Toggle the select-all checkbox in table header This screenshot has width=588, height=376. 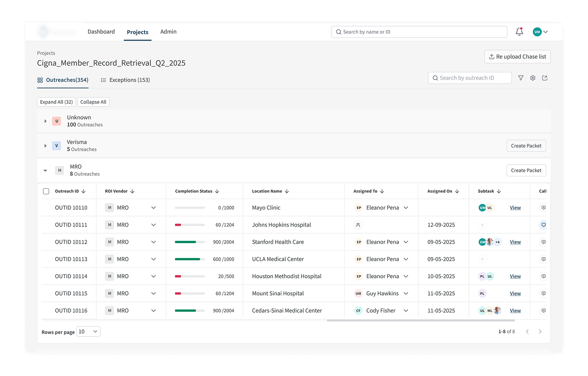(46, 192)
